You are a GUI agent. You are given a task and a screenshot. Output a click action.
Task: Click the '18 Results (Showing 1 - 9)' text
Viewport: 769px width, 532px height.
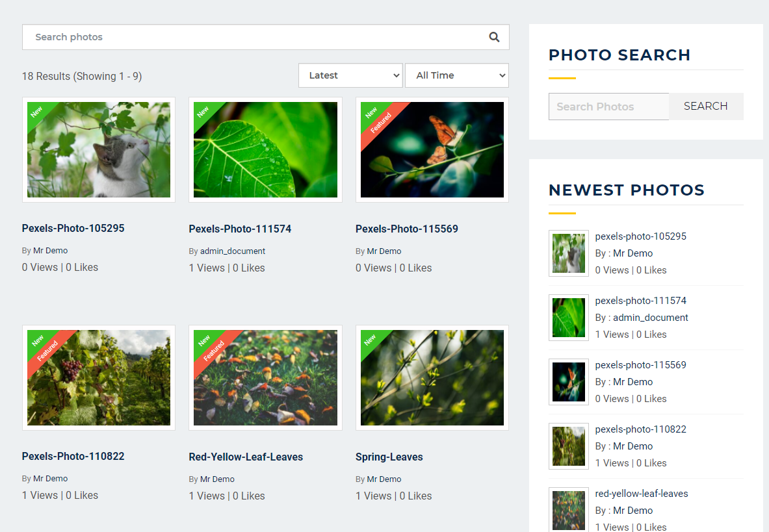coord(82,76)
